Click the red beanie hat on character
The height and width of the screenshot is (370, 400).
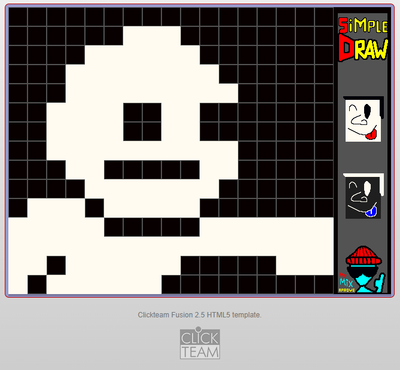(364, 256)
